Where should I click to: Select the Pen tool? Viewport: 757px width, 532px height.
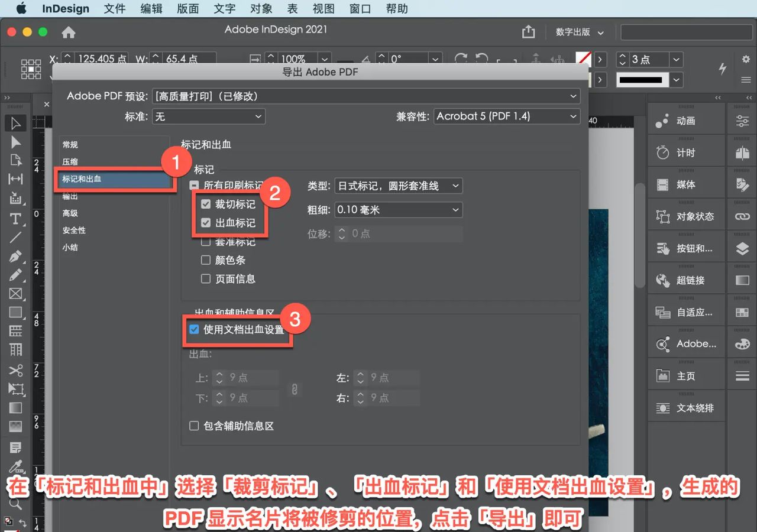16,256
